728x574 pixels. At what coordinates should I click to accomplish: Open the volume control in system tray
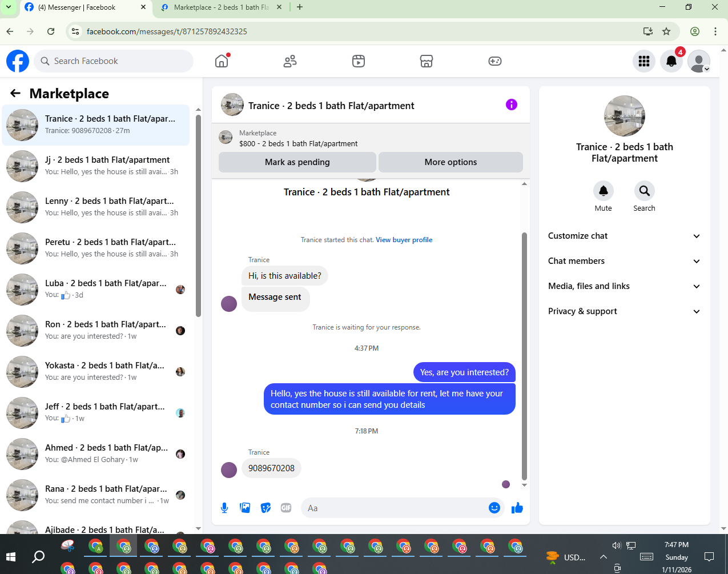coord(616,545)
